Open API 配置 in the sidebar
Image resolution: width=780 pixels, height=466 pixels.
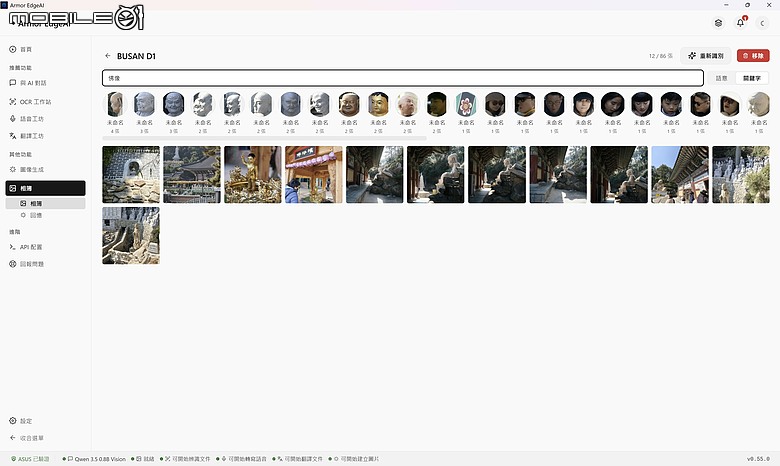pyautogui.click(x=26, y=247)
